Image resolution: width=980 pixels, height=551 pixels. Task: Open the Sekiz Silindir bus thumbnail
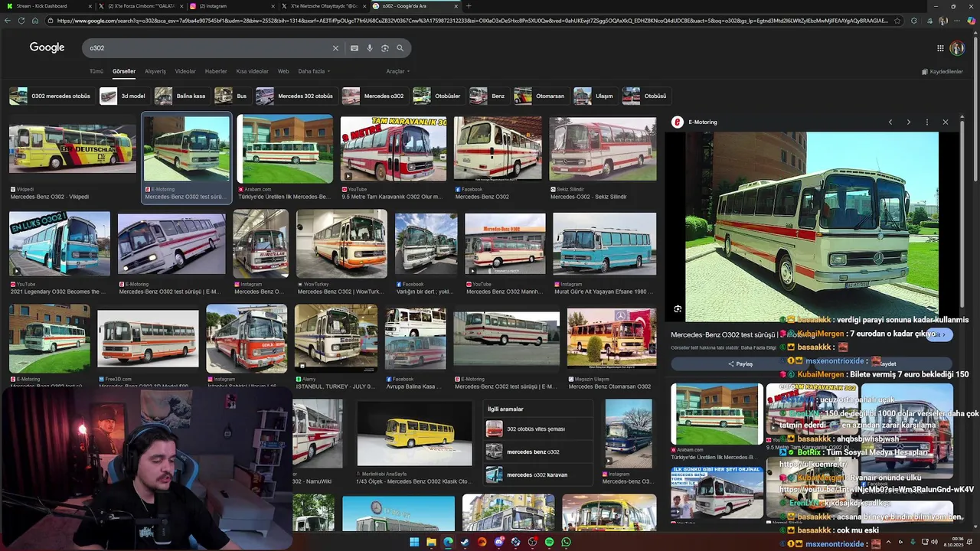point(603,148)
